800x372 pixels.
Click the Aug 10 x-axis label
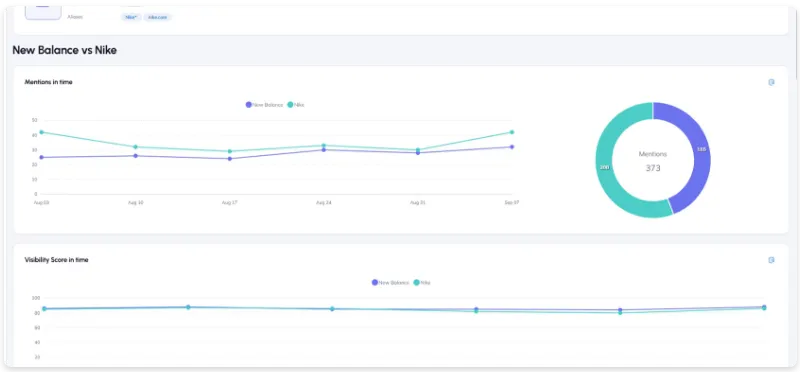point(136,203)
